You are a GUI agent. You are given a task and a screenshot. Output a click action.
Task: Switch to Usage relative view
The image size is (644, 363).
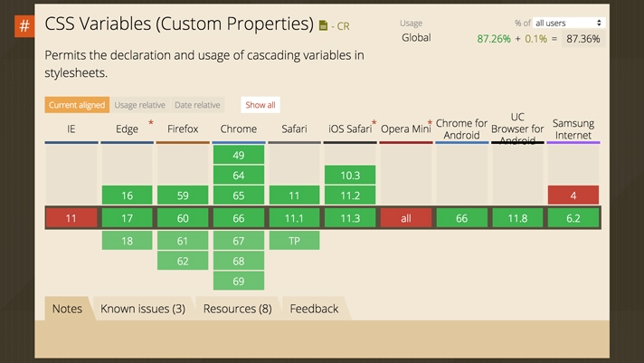pos(139,105)
